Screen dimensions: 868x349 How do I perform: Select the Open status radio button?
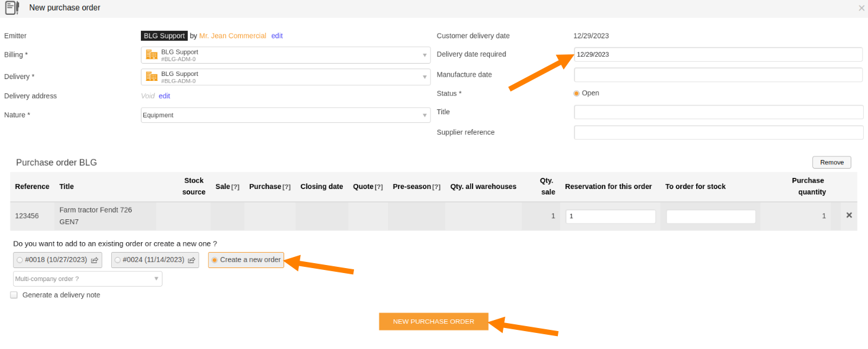pyautogui.click(x=576, y=93)
